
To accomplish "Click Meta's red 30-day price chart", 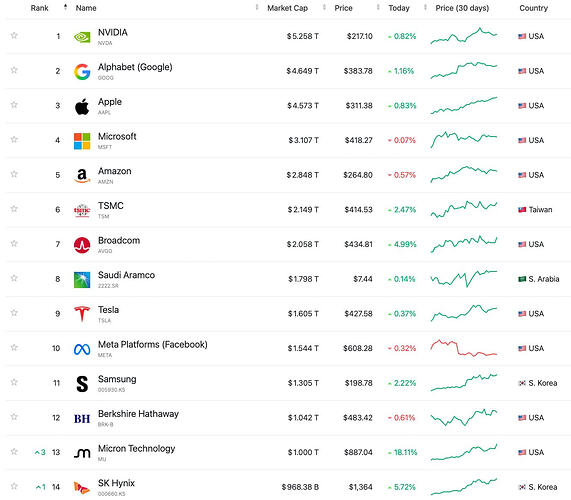I will pos(464,348).
